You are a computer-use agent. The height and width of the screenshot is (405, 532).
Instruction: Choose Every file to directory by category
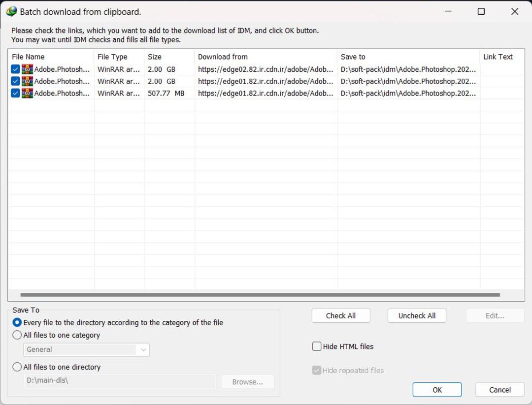(17, 322)
